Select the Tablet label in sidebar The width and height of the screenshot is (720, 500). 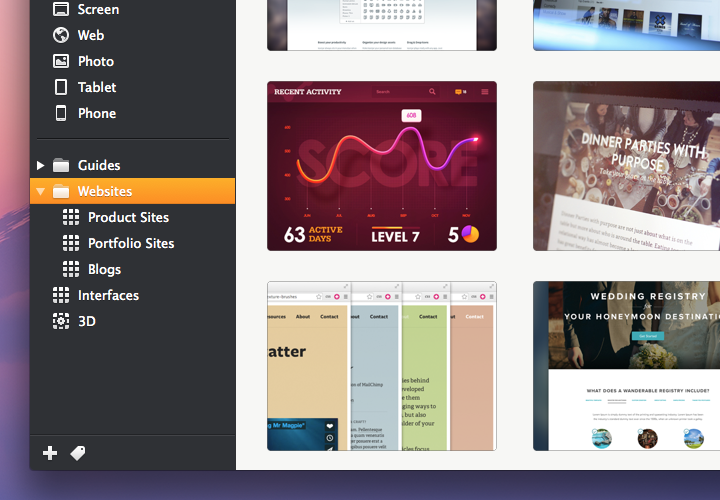tap(97, 87)
